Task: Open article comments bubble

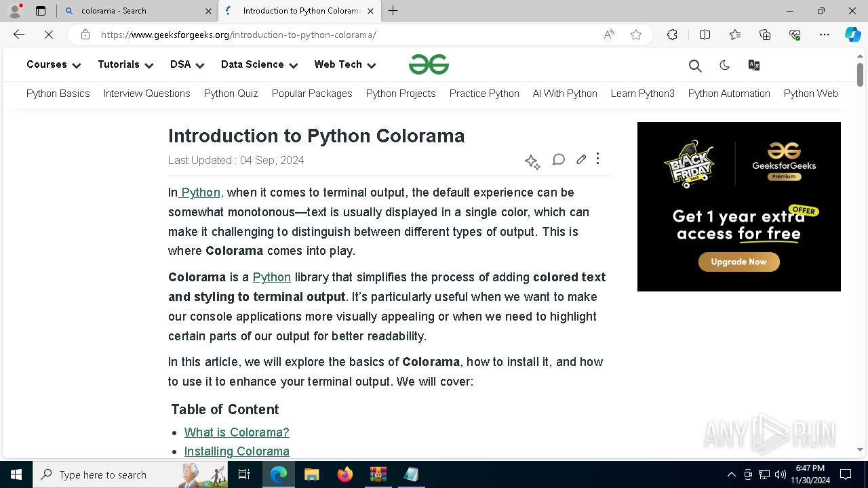Action: pos(559,159)
